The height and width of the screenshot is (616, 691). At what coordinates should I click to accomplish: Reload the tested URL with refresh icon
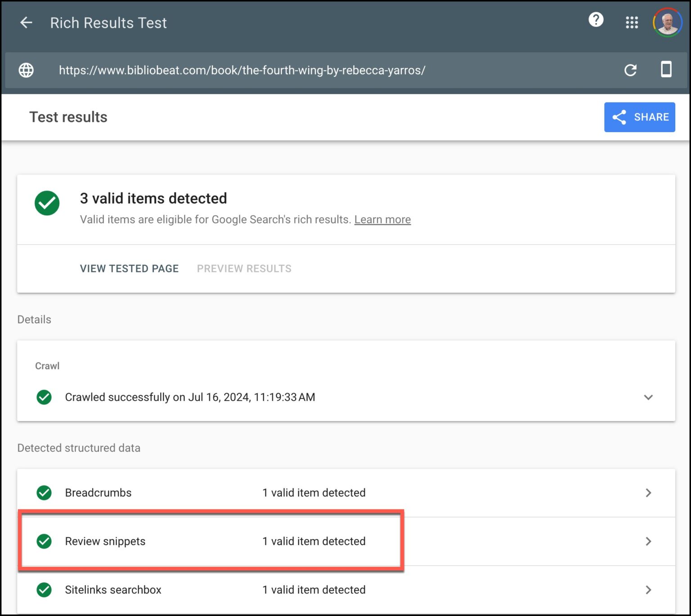click(631, 70)
